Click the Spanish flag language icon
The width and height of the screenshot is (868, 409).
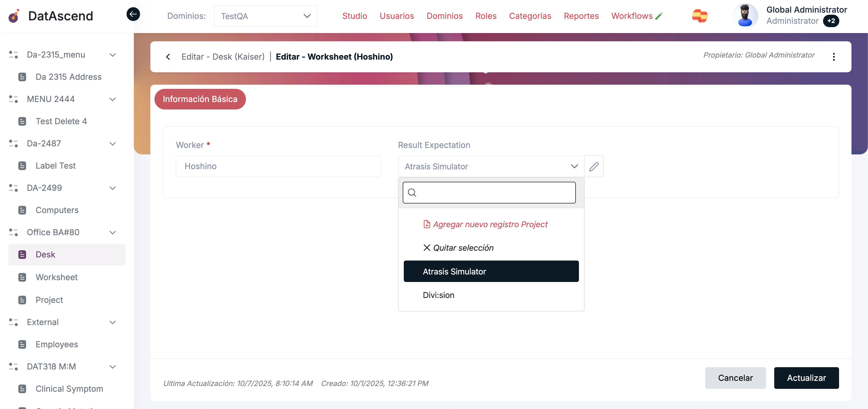[x=700, y=16]
